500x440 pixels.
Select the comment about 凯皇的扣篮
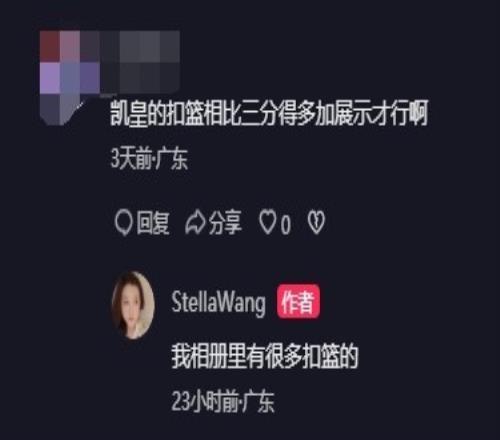(269, 113)
